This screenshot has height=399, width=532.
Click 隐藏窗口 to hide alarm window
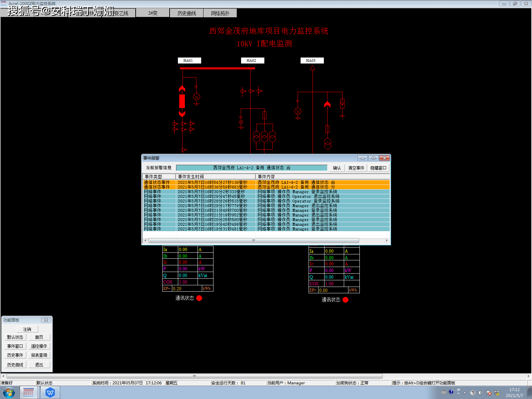(x=378, y=168)
